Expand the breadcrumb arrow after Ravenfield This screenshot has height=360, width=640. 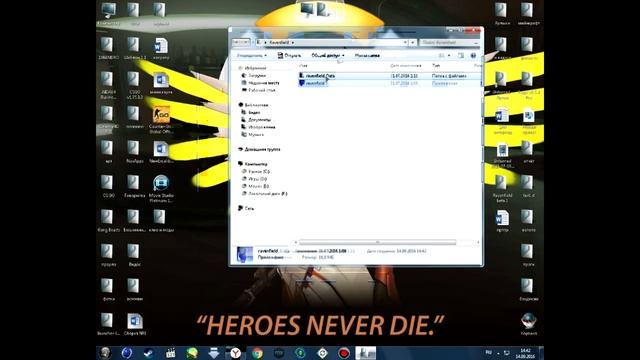(x=293, y=42)
